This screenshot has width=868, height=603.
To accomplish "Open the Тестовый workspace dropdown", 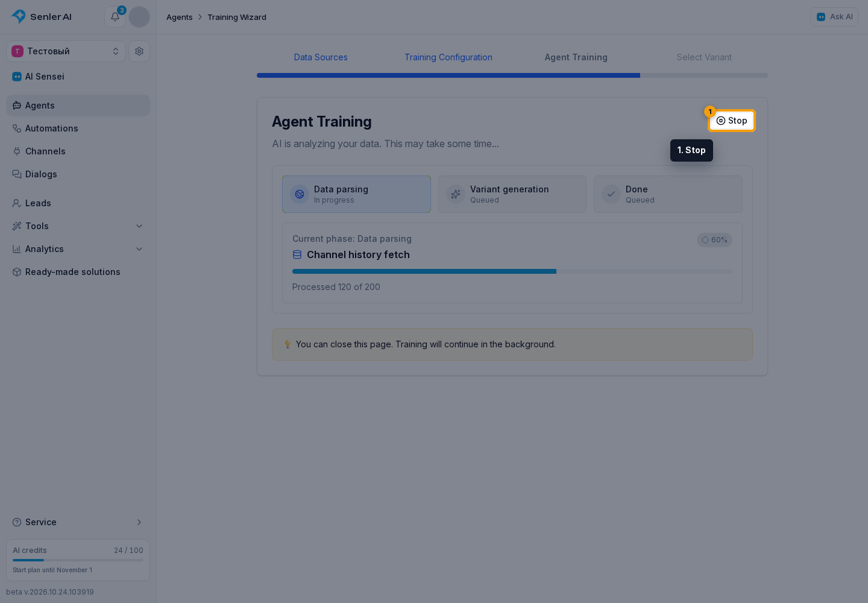I will click(66, 51).
